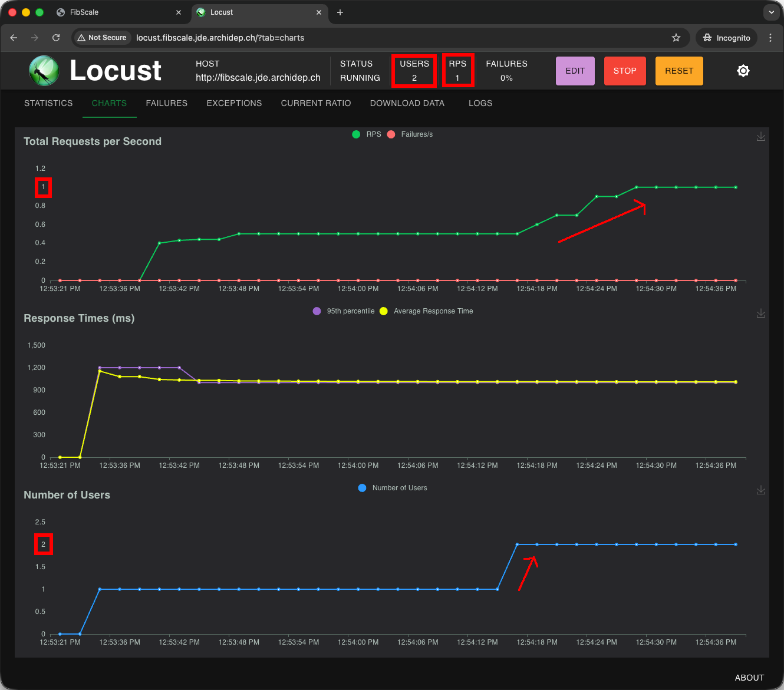Stop the running load test

625,71
